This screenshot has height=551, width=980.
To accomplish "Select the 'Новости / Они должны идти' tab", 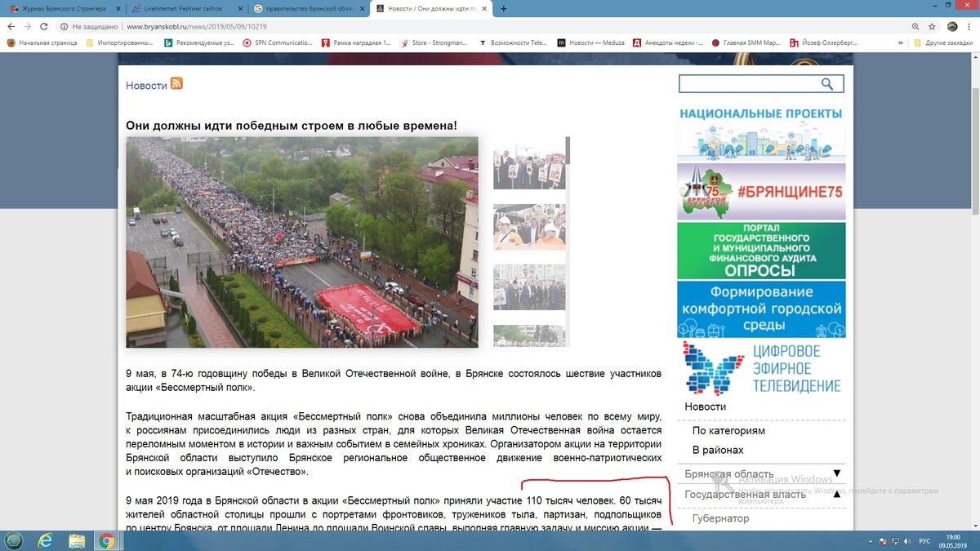I will (431, 9).
